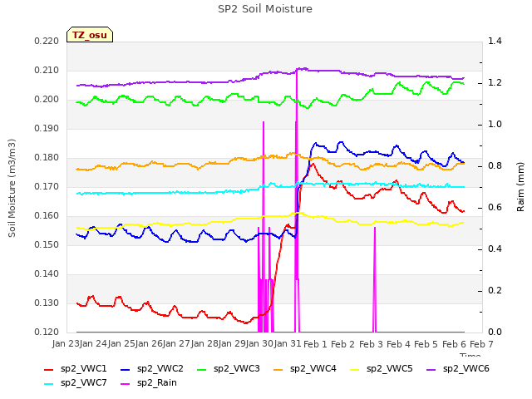This screenshot has height=399, width=532.
Task: Click the Feb 7 date label
Action: pos(482,344)
